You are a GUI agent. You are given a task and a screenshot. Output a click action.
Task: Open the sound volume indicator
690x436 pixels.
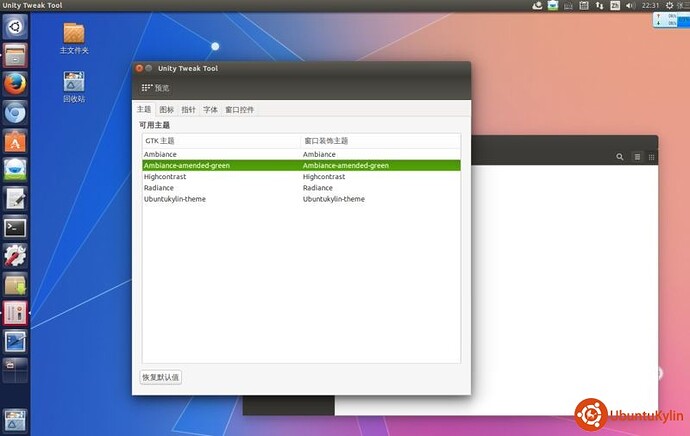click(630, 5)
